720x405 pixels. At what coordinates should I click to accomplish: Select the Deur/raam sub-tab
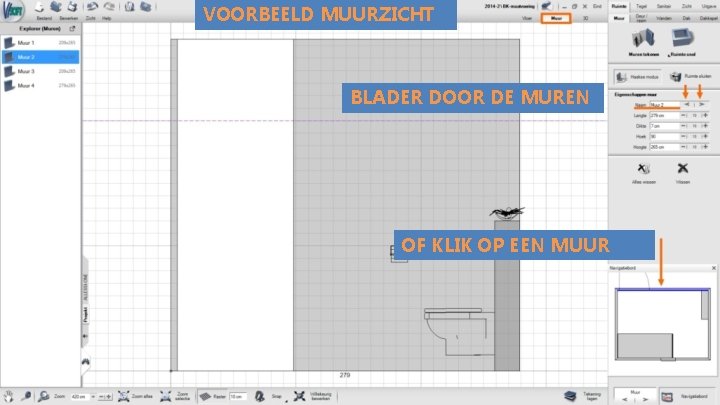tap(641, 18)
